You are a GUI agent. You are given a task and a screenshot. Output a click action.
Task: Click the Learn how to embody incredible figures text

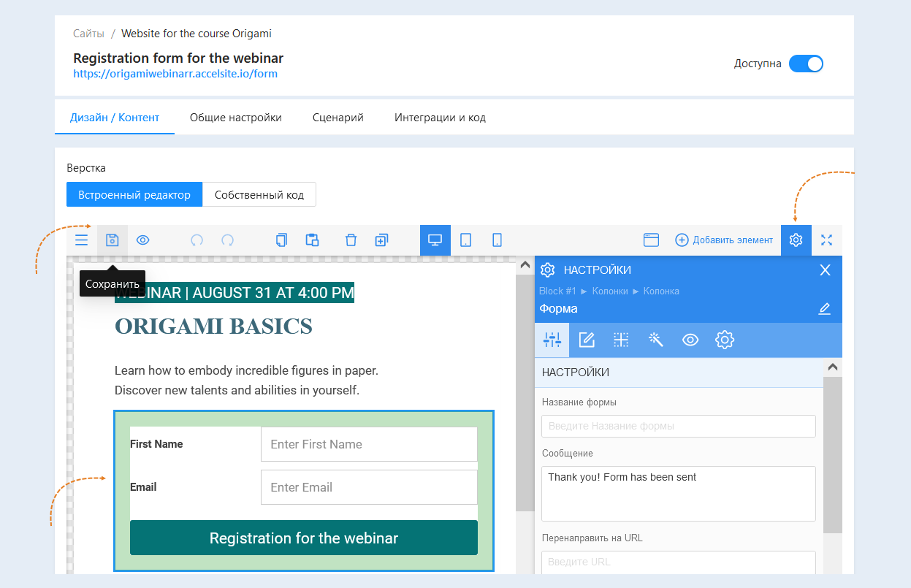pos(246,371)
